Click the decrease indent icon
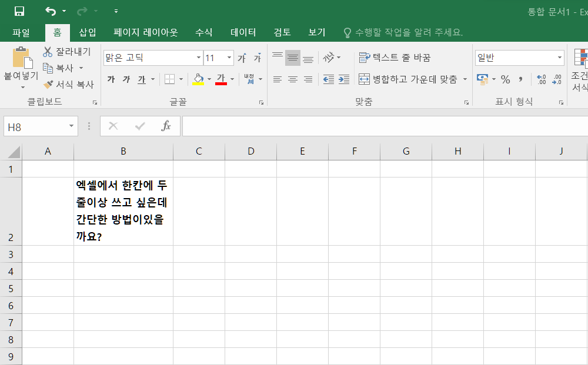The width and height of the screenshot is (588, 365). click(329, 79)
